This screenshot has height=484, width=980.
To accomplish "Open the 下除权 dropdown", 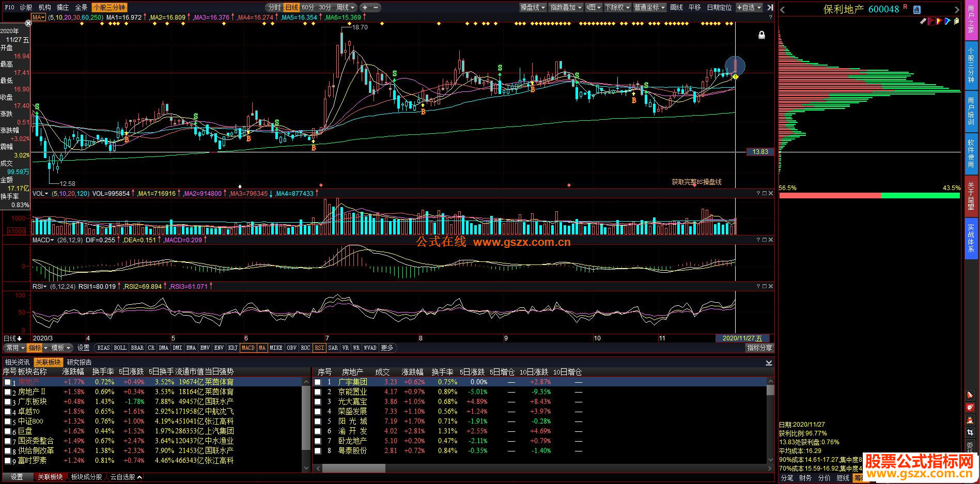I will pos(617,7).
